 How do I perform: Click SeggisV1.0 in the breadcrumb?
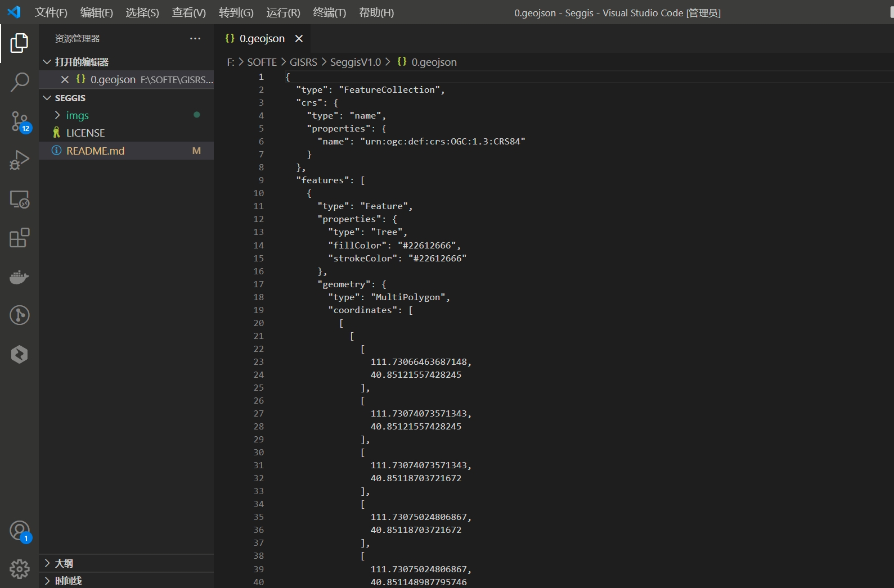point(356,62)
